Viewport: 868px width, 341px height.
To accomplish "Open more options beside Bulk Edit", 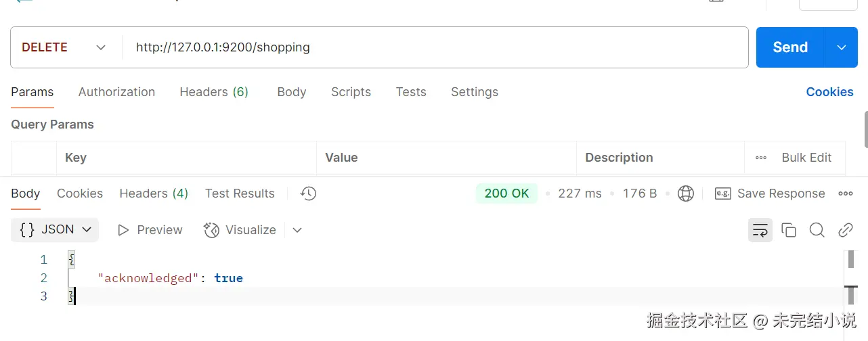I will coord(761,158).
